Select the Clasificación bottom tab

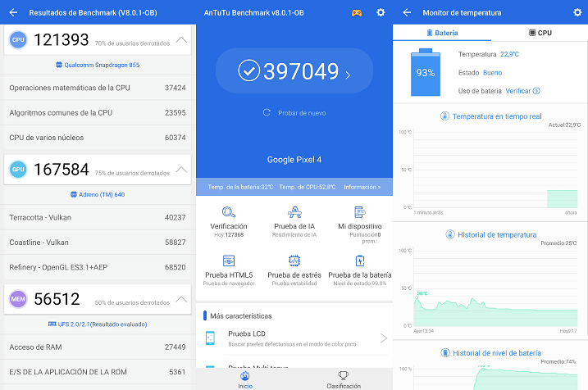click(x=344, y=379)
